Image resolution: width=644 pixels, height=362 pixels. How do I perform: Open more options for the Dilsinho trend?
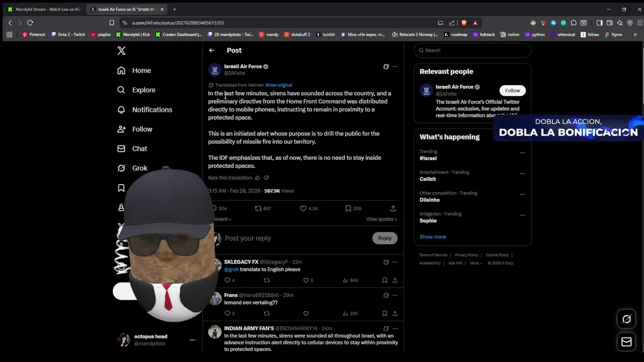(x=522, y=194)
